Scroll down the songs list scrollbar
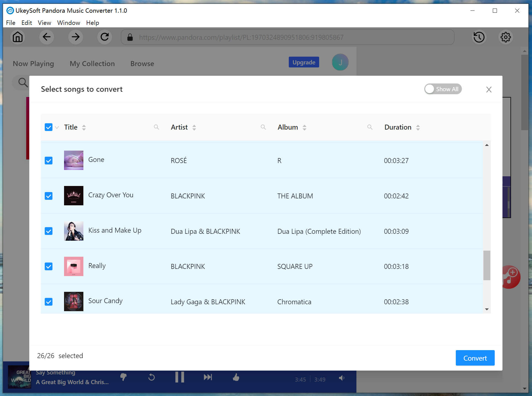The height and width of the screenshot is (396, 532). point(487,310)
